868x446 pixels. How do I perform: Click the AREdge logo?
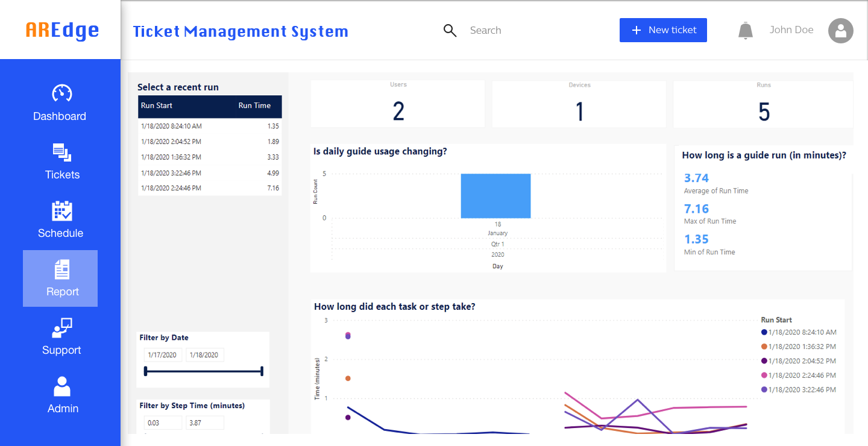(x=62, y=30)
